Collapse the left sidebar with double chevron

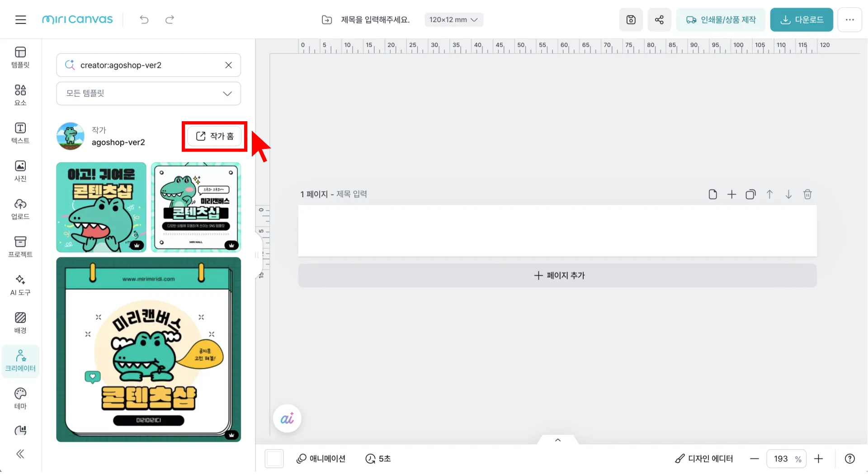(20, 454)
